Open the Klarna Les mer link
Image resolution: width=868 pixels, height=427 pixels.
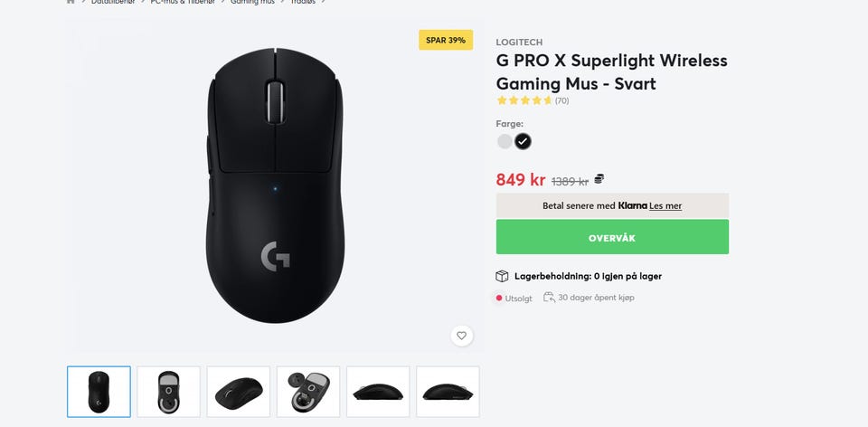coord(665,206)
